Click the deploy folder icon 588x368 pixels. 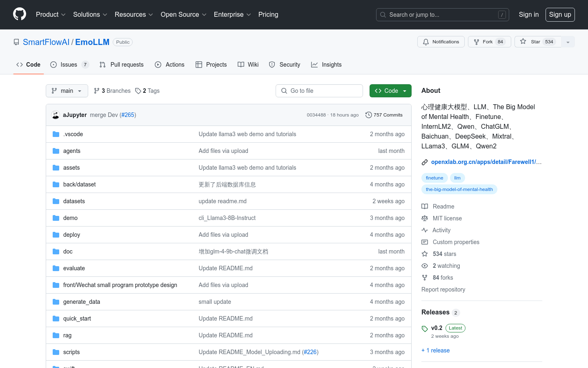(x=56, y=235)
